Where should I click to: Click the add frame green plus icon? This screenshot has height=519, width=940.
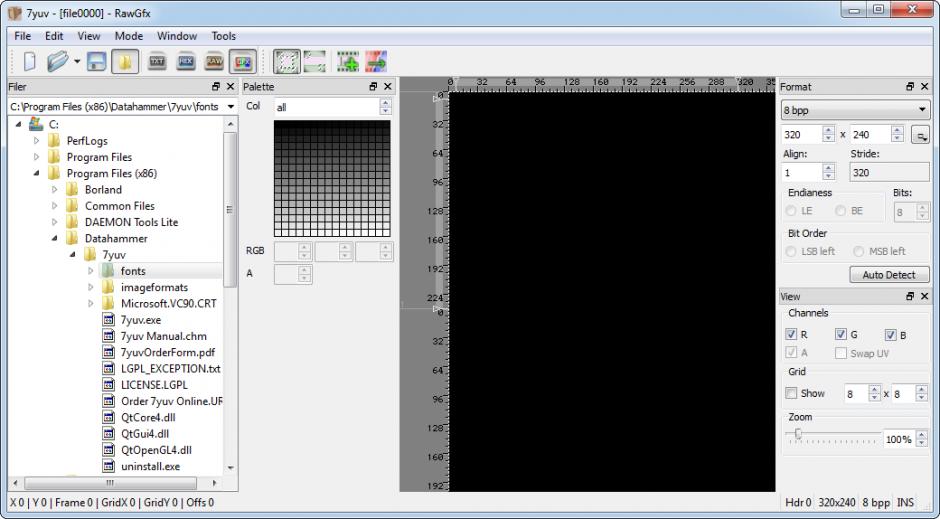pyautogui.click(x=347, y=62)
